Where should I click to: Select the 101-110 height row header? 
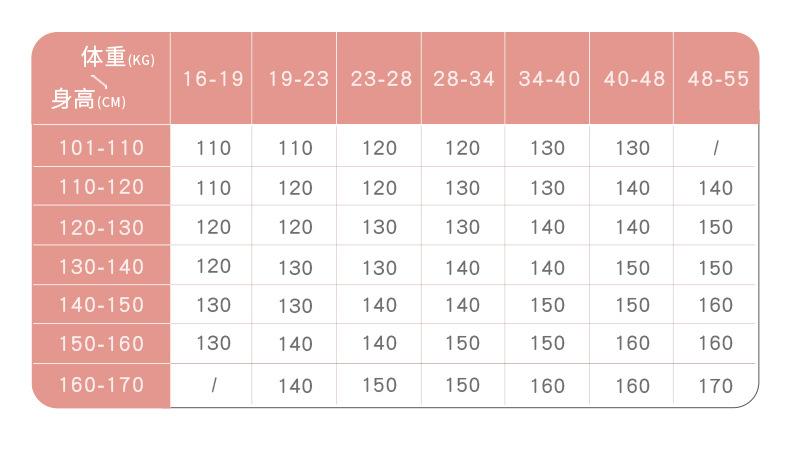(102, 148)
